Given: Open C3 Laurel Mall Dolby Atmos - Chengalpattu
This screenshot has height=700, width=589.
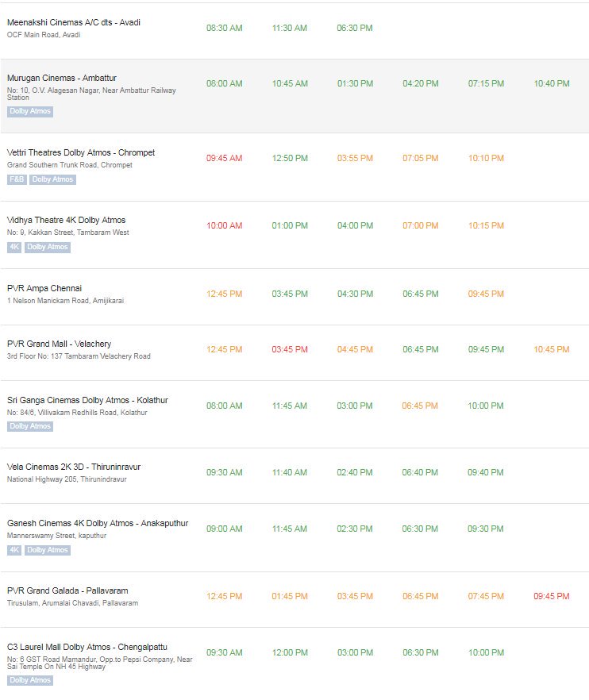Looking at the screenshot, I should click(87, 647).
